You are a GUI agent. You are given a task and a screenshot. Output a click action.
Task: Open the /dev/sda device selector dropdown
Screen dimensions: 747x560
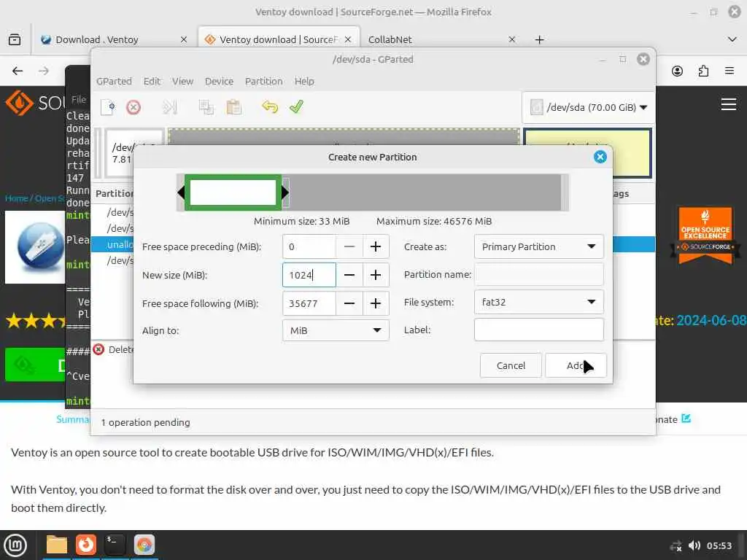[x=589, y=108]
